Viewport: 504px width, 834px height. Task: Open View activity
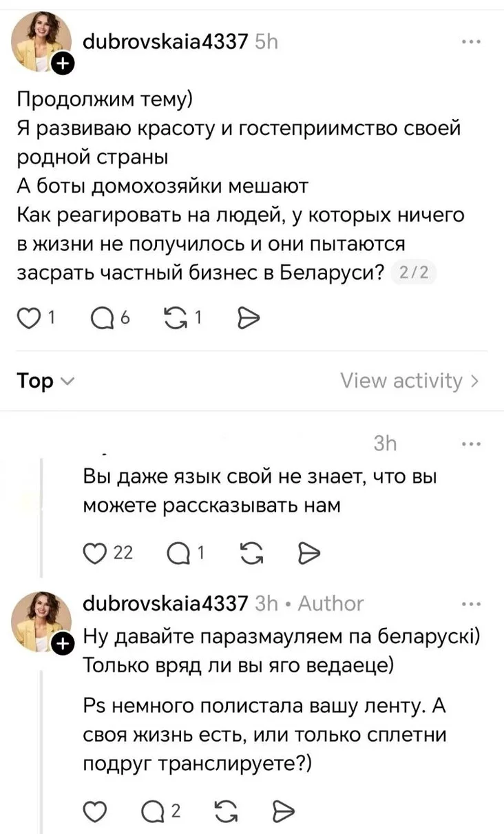pos(409,381)
